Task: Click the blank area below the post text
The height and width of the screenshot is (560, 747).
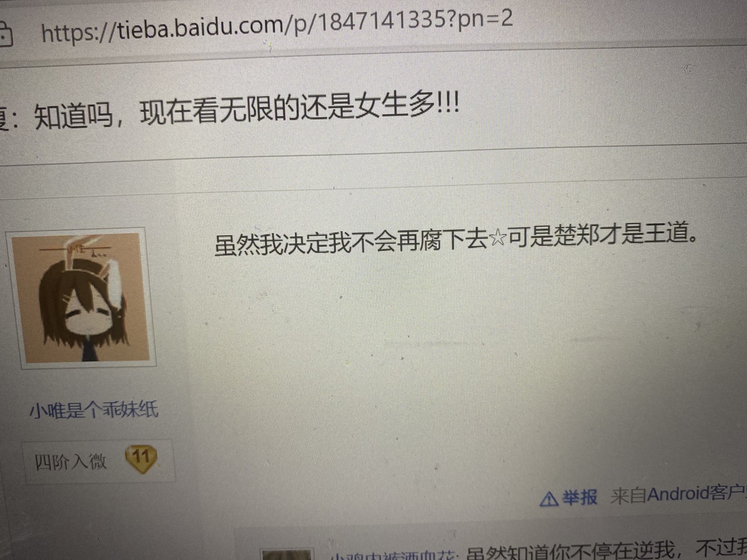Action: tap(449, 368)
